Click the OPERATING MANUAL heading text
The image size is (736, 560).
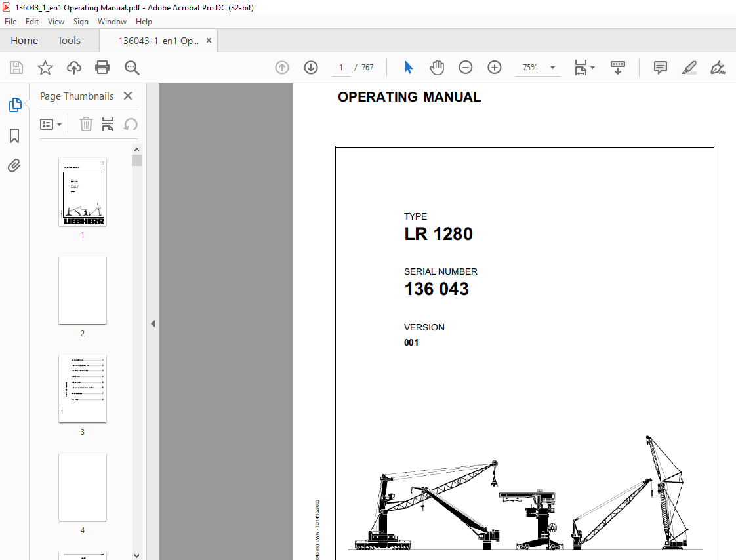tap(409, 96)
